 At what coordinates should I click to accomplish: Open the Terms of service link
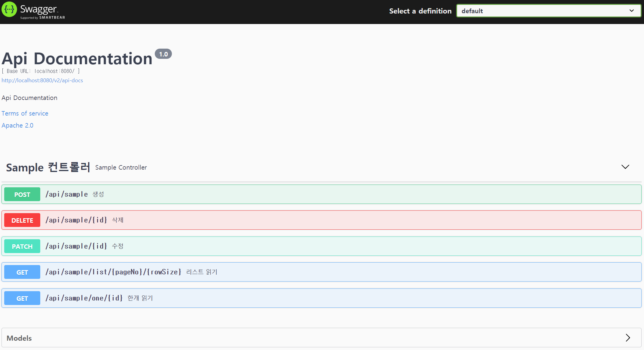coord(25,113)
